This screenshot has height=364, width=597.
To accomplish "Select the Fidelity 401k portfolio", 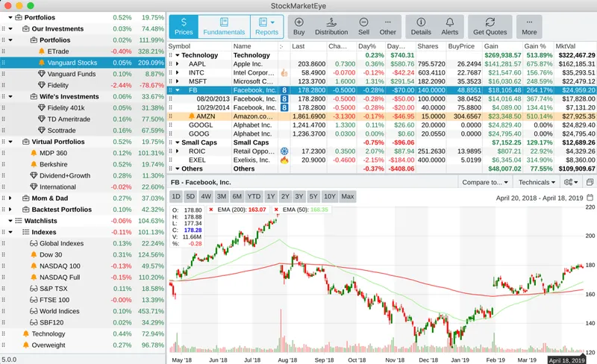I will pyautogui.click(x=83, y=107).
